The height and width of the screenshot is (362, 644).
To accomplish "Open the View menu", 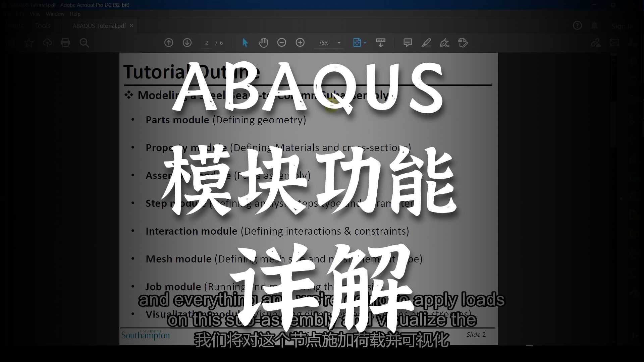I will [x=35, y=14].
